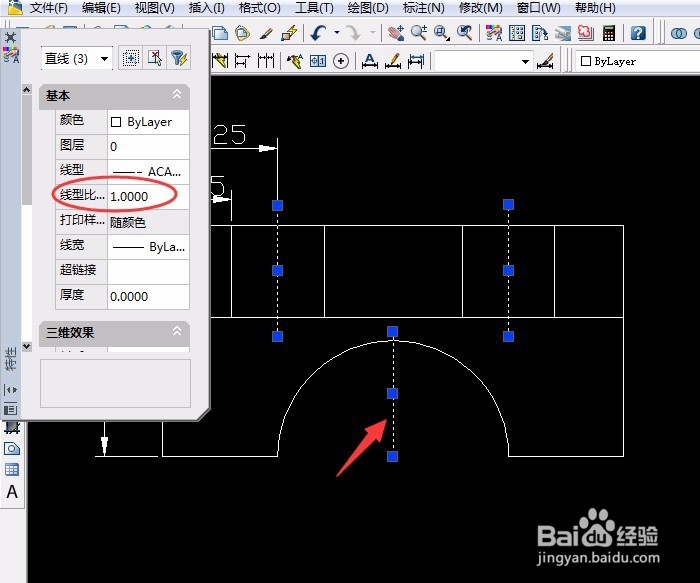Click the Redo arrow icon

point(354,33)
